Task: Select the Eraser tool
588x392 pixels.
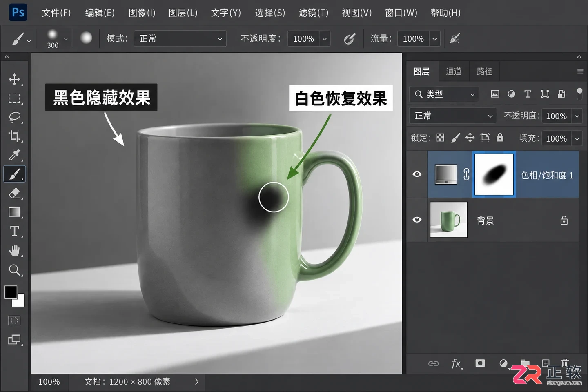Action: pyautogui.click(x=15, y=193)
